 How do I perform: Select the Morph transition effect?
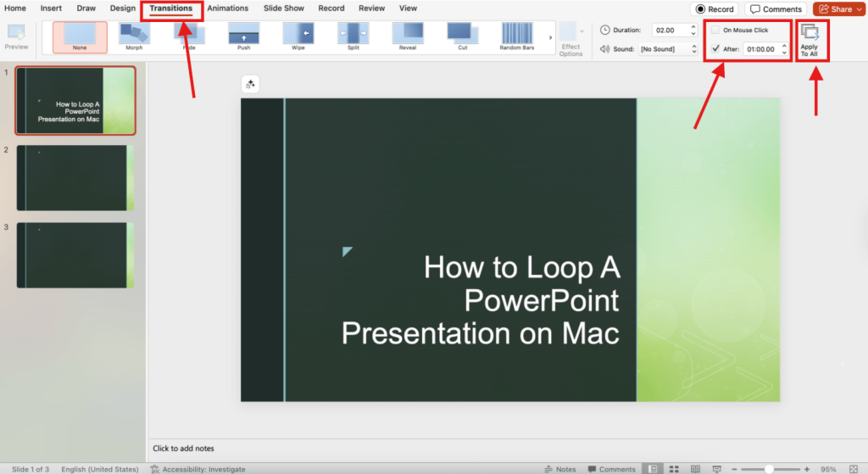click(x=134, y=36)
